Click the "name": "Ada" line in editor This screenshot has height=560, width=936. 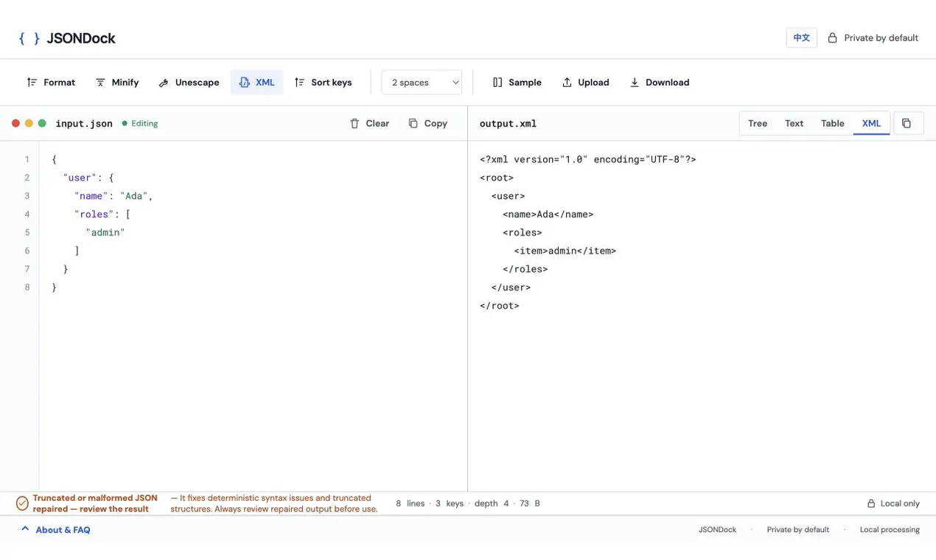click(x=113, y=196)
